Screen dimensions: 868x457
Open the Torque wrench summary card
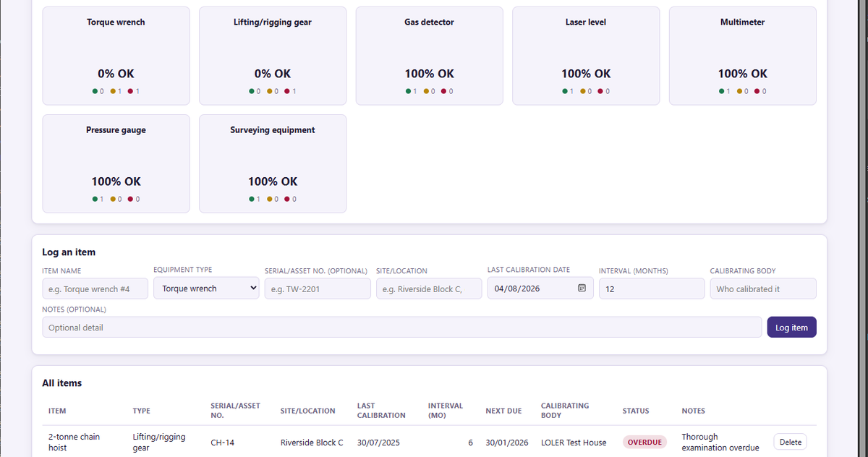pos(116,56)
